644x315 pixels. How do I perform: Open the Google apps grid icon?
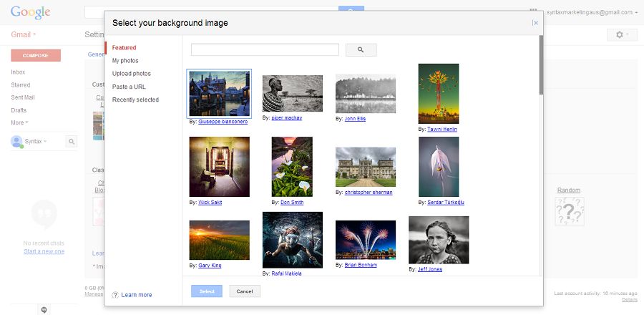click(x=534, y=12)
